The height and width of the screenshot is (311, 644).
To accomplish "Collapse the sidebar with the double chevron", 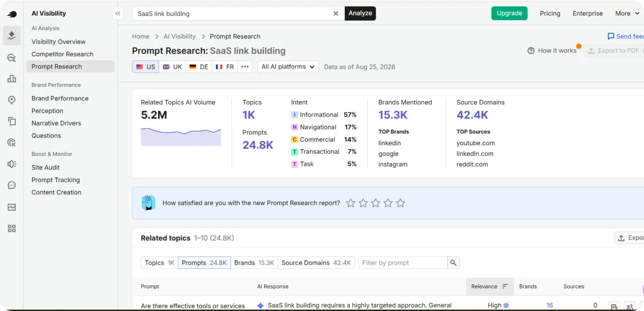I will coord(118,14).
